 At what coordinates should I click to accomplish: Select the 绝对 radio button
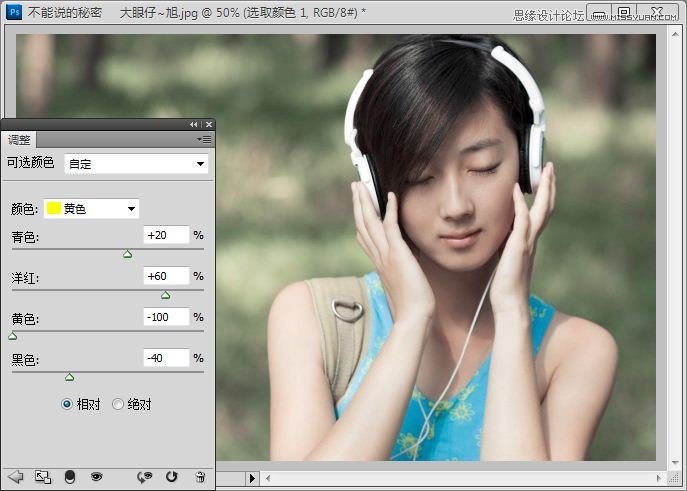(118, 404)
